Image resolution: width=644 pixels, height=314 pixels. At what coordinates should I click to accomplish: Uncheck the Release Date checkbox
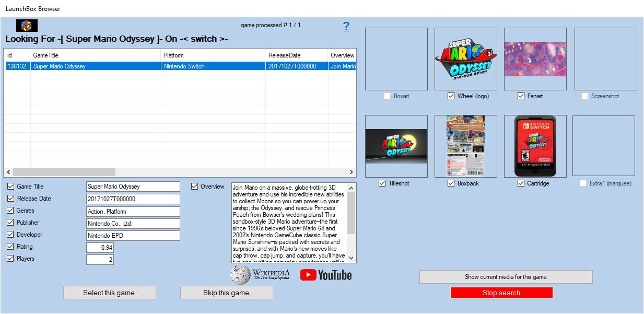pos(11,199)
